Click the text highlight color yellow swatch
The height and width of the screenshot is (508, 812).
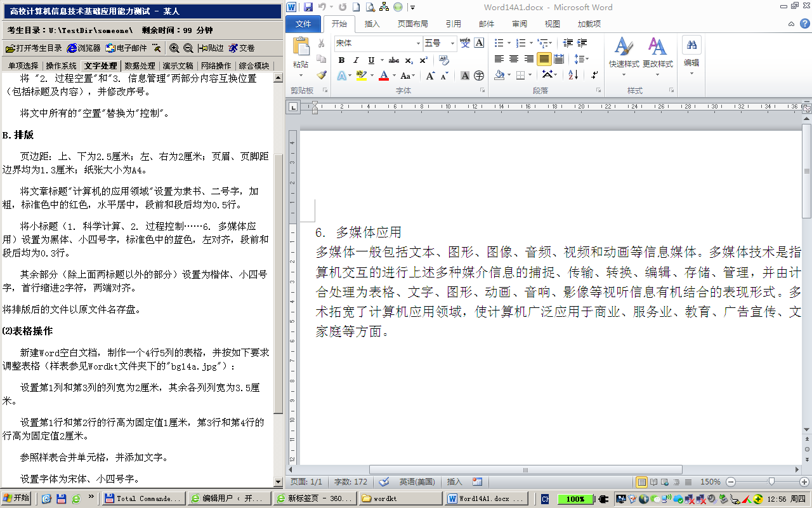pos(360,76)
